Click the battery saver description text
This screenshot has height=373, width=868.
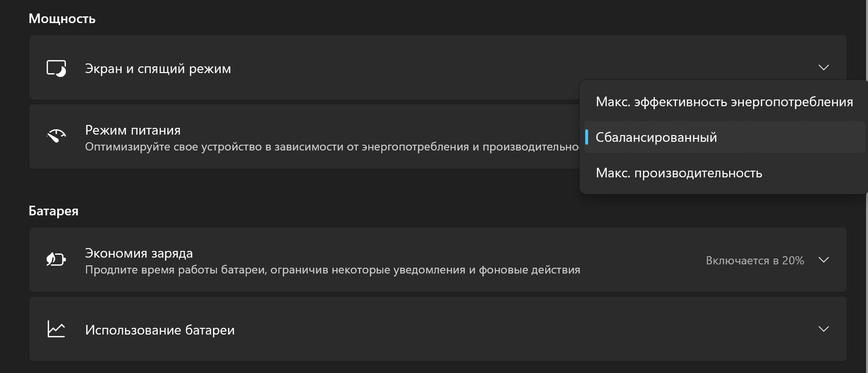[332, 270]
